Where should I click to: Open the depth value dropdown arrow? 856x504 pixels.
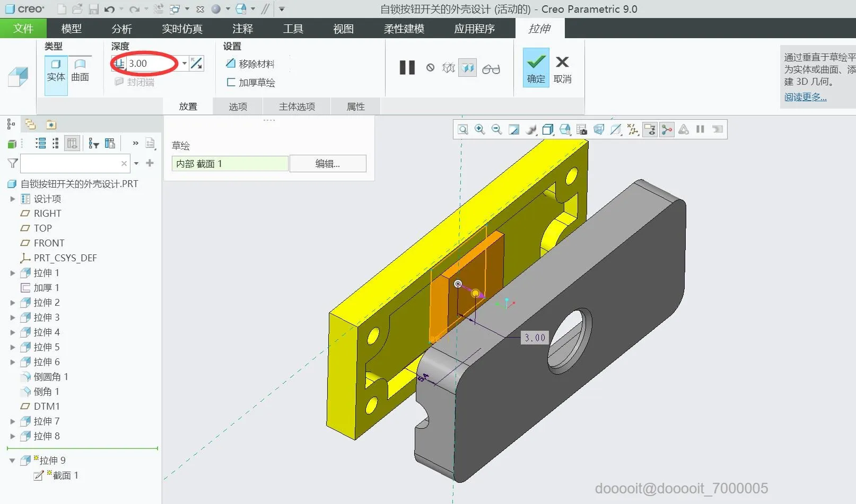(184, 64)
